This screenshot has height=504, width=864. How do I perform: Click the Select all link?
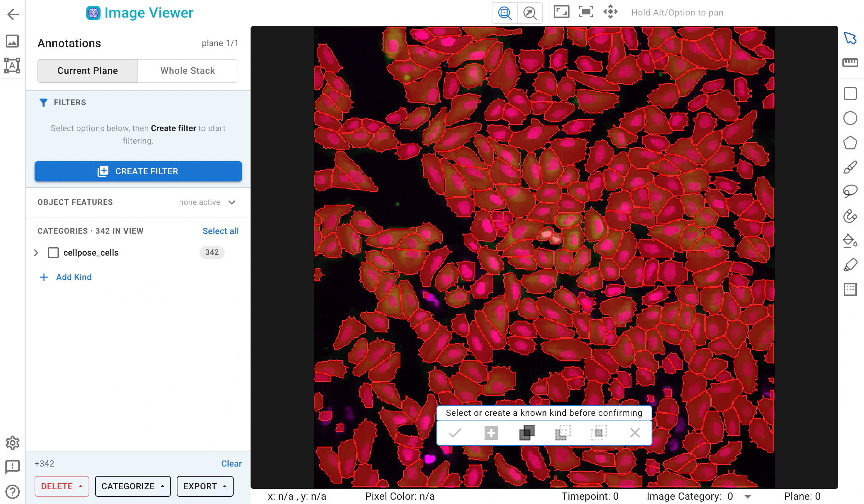[x=221, y=231]
